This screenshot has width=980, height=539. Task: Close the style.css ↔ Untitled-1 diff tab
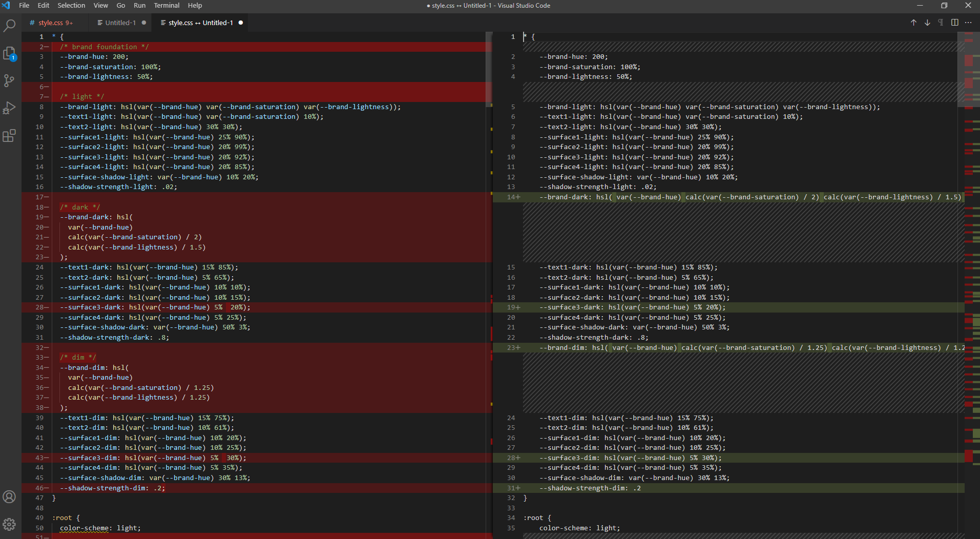pyautogui.click(x=241, y=23)
